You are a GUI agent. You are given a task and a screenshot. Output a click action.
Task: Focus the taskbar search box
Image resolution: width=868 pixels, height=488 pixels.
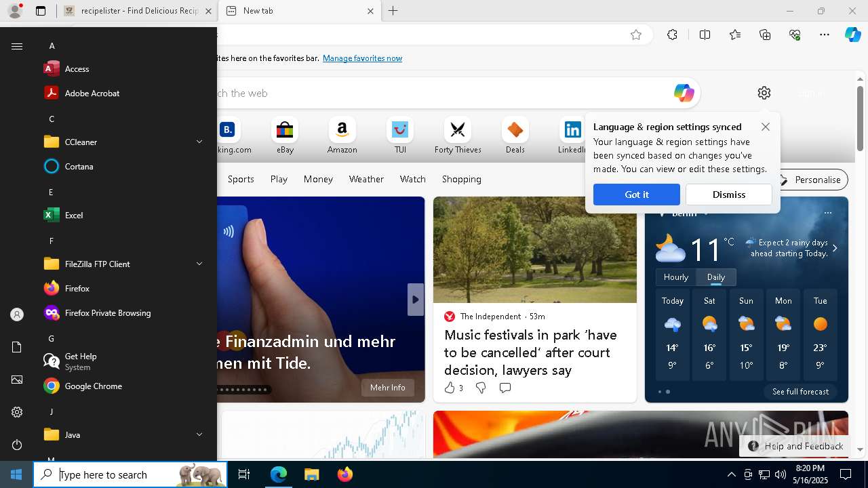point(130,474)
